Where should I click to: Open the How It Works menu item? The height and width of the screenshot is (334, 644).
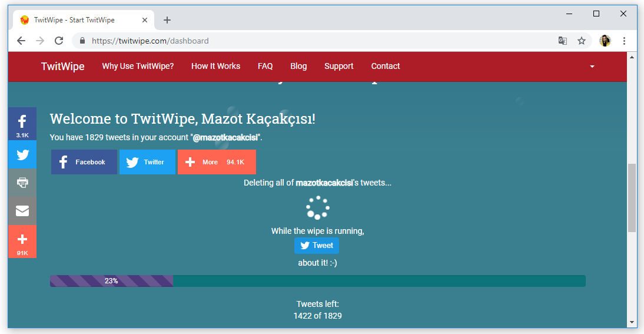215,66
